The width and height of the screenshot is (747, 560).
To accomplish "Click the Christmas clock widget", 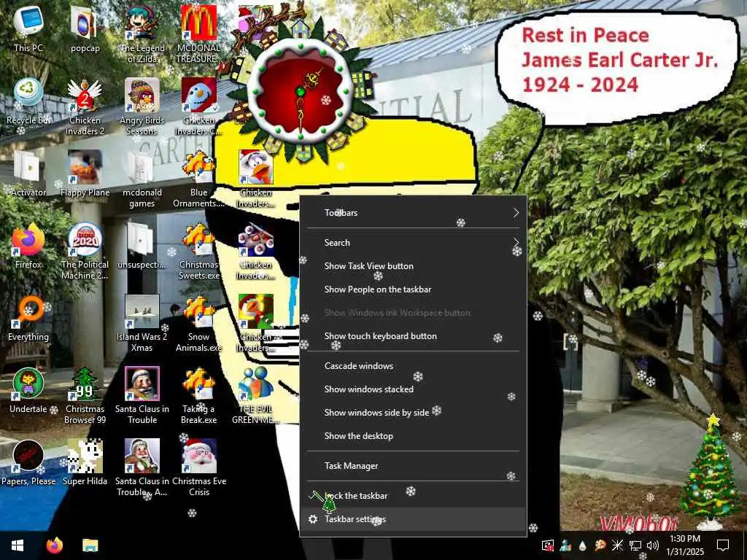I will pyautogui.click(x=301, y=90).
